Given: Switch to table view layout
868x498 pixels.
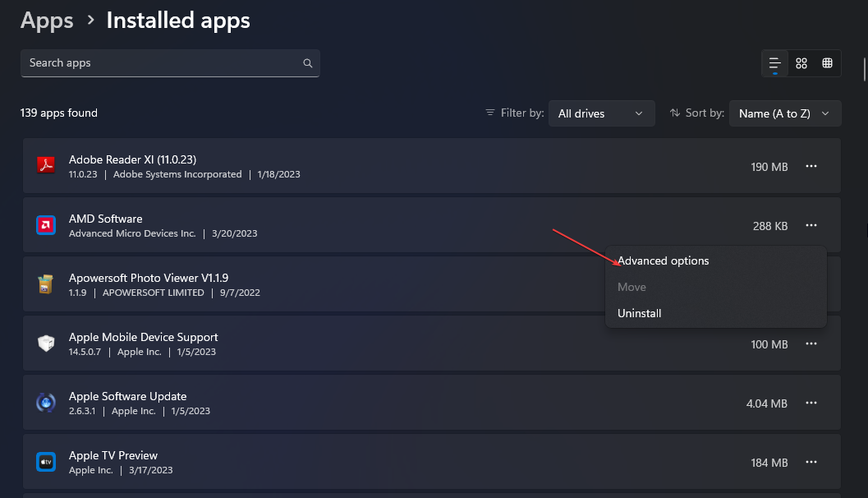Looking at the screenshot, I should click(827, 63).
